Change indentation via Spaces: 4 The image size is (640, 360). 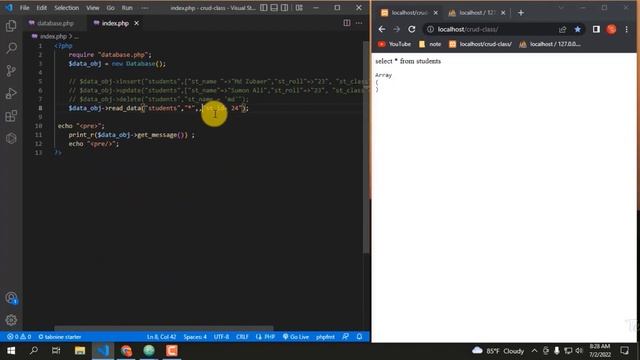pyautogui.click(x=195, y=337)
